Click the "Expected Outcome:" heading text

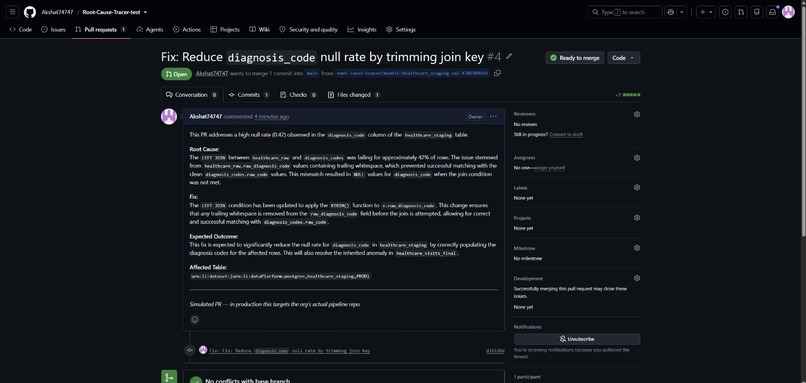pyautogui.click(x=214, y=236)
